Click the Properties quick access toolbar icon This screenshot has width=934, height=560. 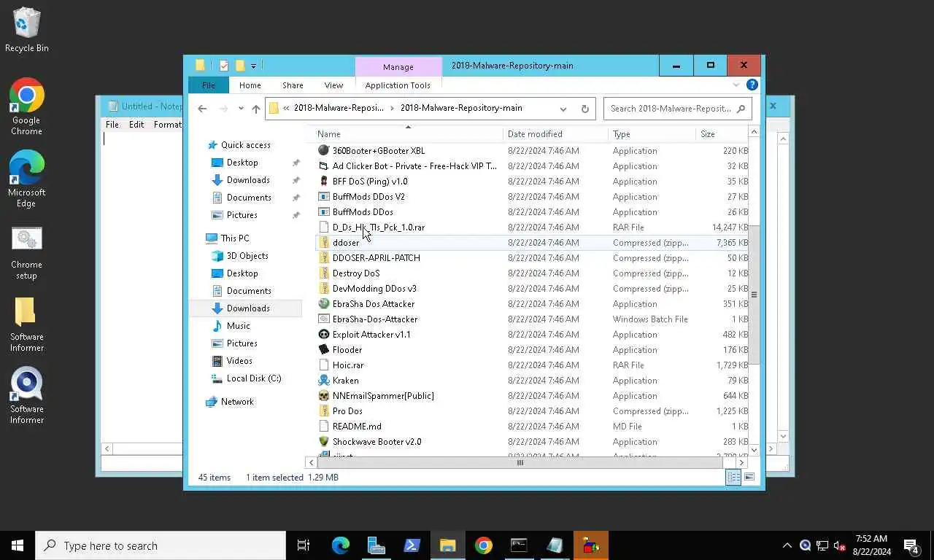(224, 66)
